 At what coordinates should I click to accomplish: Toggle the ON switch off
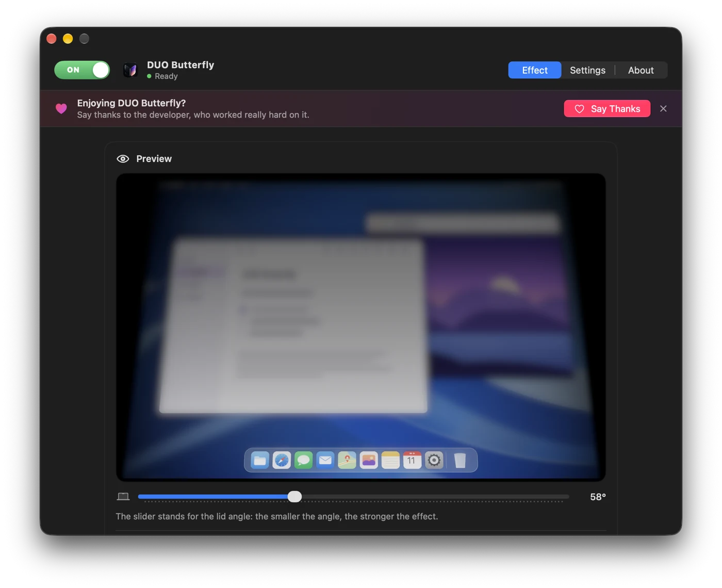(82, 70)
